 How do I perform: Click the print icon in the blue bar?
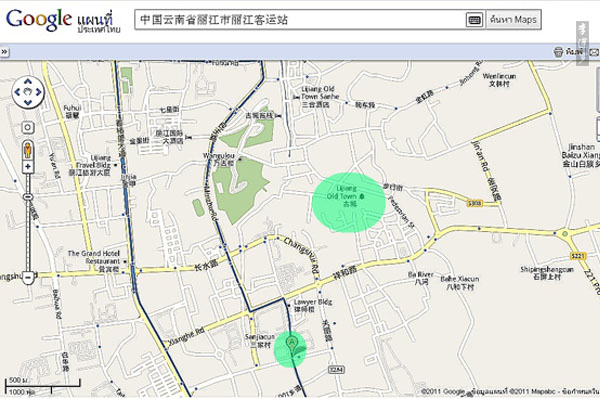(x=558, y=52)
